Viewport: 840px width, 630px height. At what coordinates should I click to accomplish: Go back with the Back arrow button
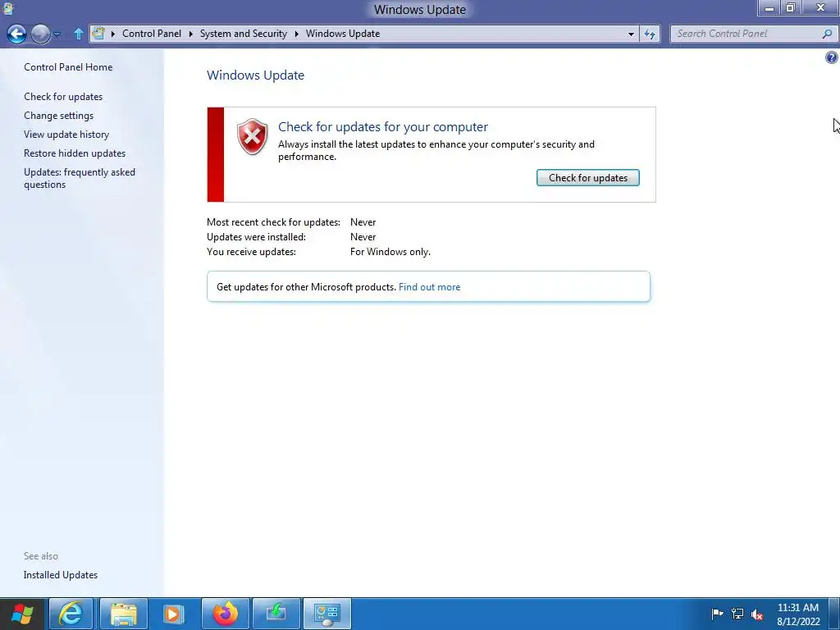16,34
